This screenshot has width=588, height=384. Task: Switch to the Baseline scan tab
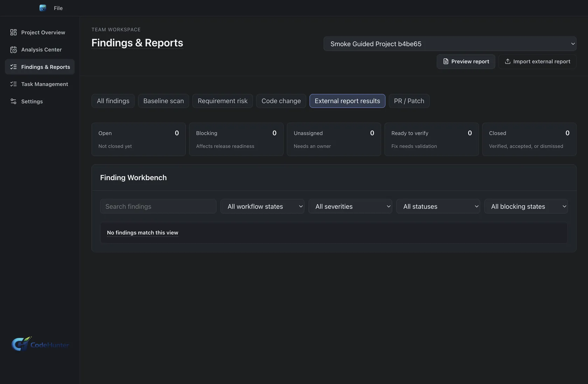163,101
